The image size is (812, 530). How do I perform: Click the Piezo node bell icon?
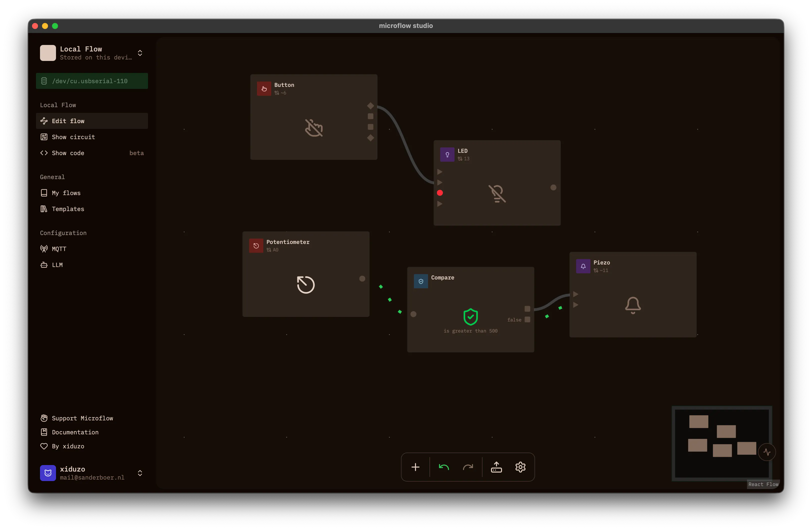[583, 266]
